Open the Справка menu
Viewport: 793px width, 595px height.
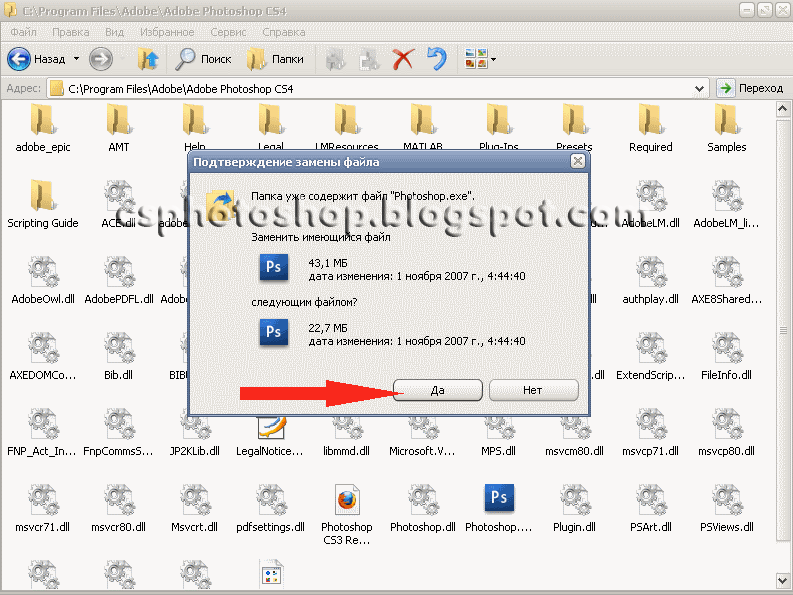(284, 32)
